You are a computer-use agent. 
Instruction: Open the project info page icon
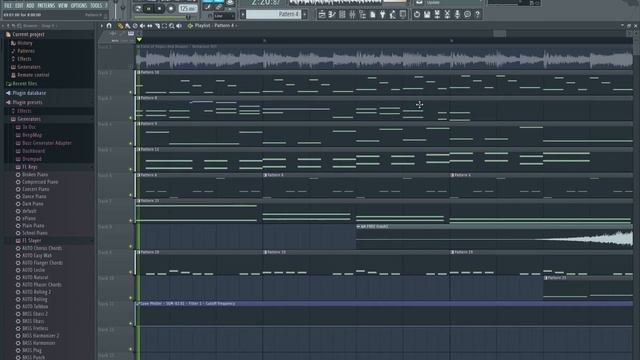pyautogui.click(x=373, y=15)
